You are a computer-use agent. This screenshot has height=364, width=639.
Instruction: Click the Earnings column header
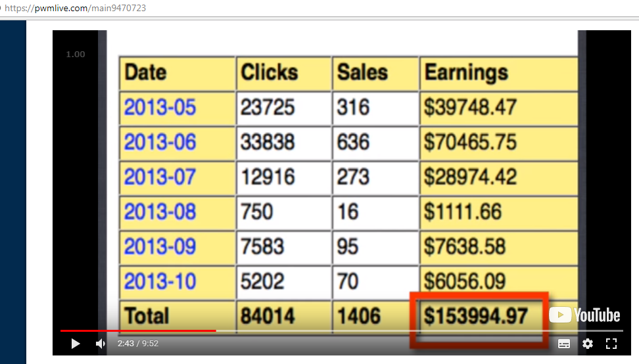pyautogui.click(x=466, y=74)
